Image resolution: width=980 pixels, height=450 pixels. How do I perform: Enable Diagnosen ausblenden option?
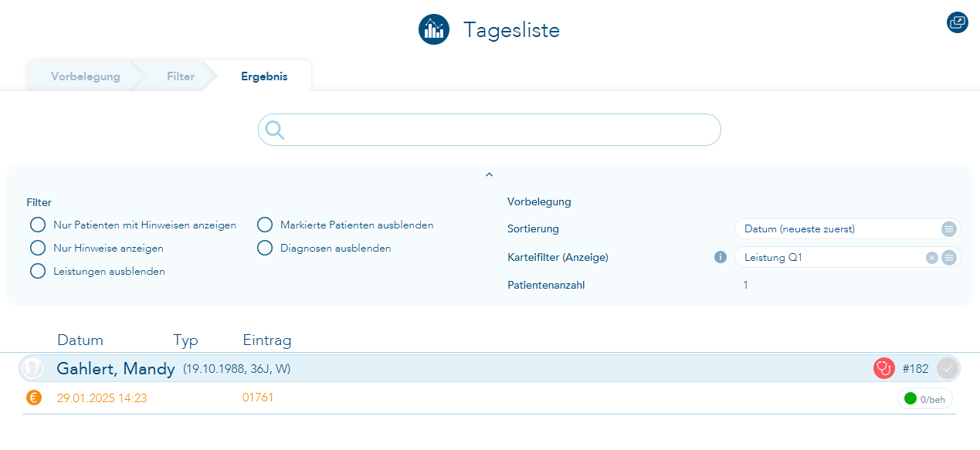point(265,248)
